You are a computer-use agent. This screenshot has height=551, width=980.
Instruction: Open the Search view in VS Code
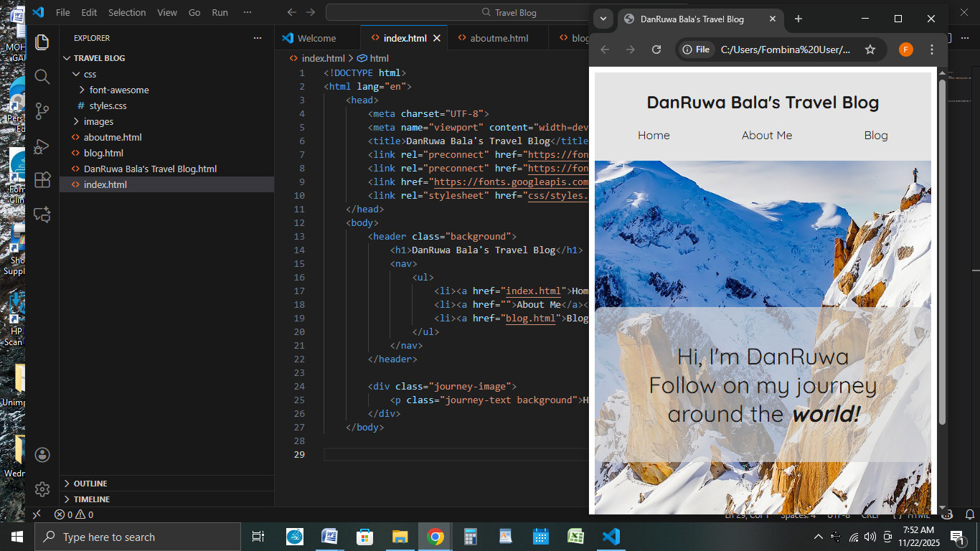[x=42, y=77]
